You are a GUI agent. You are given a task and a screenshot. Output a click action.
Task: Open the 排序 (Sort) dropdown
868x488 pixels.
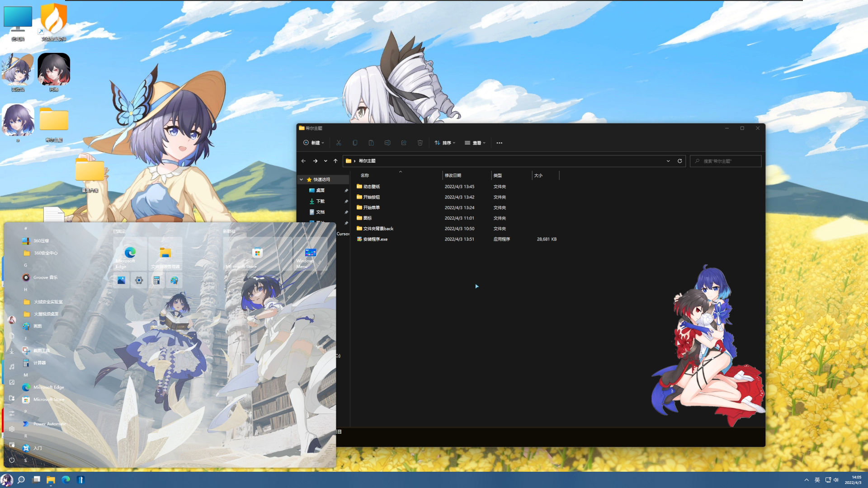(445, 143)
